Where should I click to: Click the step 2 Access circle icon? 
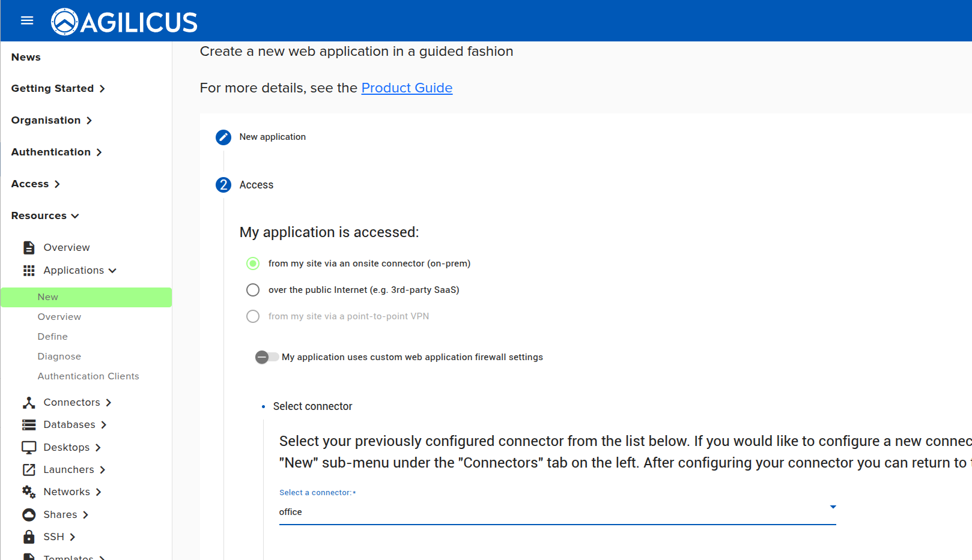tap(223, 185)
